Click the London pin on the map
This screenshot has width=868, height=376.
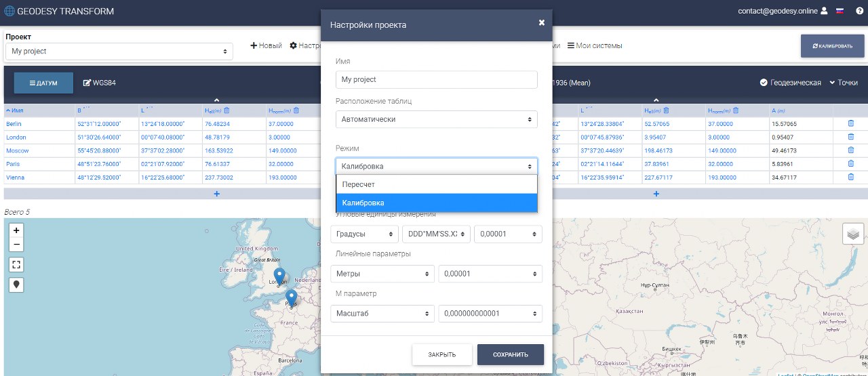tap(279, 276)
